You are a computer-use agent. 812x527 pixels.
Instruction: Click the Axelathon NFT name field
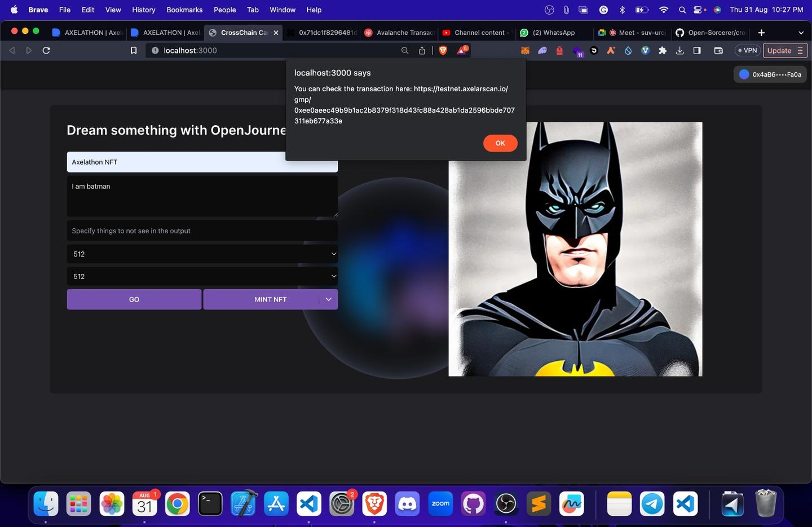[202, 162]
